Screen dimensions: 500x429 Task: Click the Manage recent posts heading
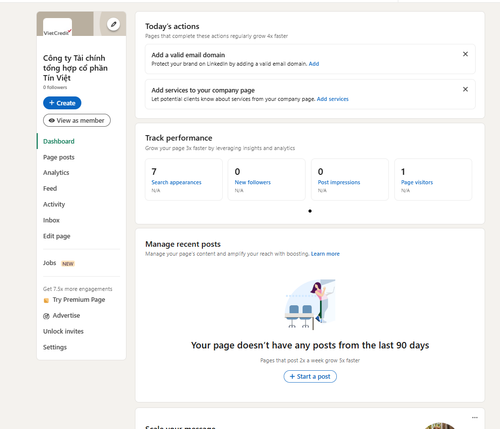coord(183,244)
